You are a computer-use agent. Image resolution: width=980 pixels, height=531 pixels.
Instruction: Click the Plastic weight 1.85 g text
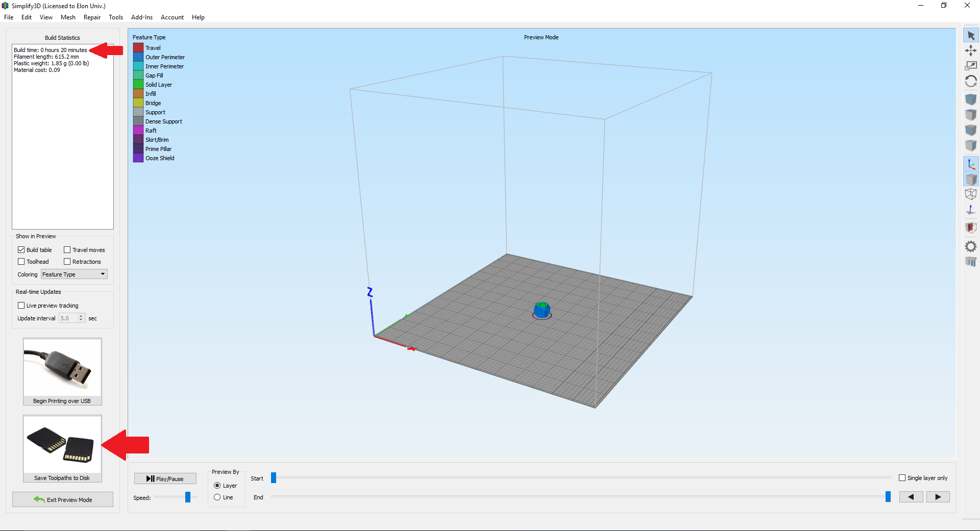click(52, 63)
